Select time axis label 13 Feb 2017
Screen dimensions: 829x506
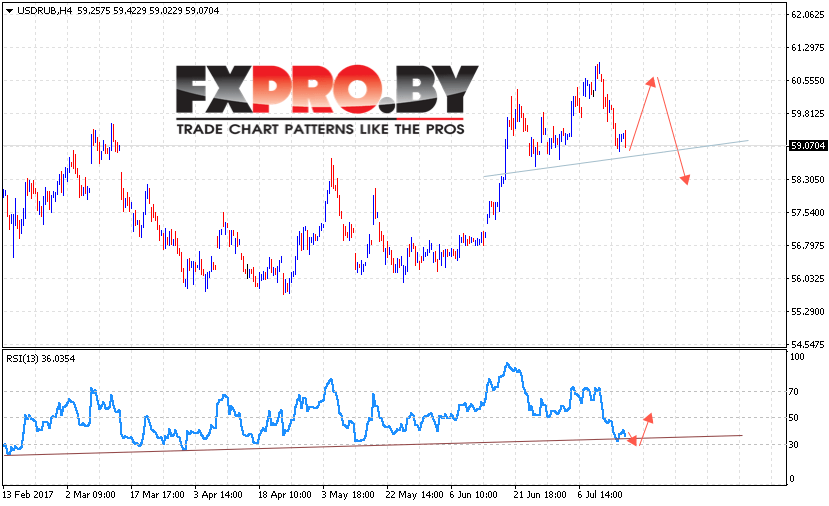point(28,495)
